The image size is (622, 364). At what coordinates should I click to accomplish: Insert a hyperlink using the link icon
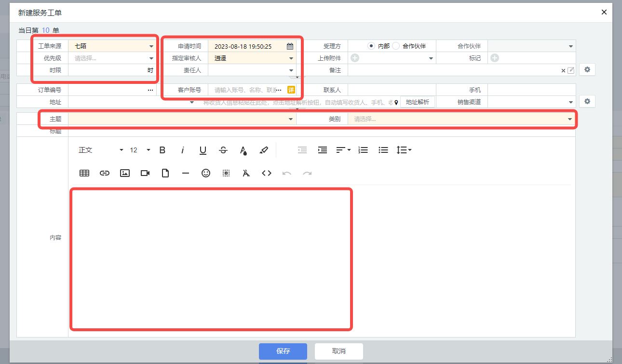tap(105, 173)
